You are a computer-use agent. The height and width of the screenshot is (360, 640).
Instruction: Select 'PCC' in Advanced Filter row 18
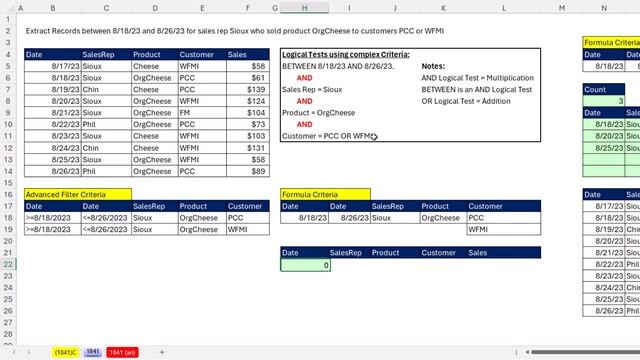[248, 218]
